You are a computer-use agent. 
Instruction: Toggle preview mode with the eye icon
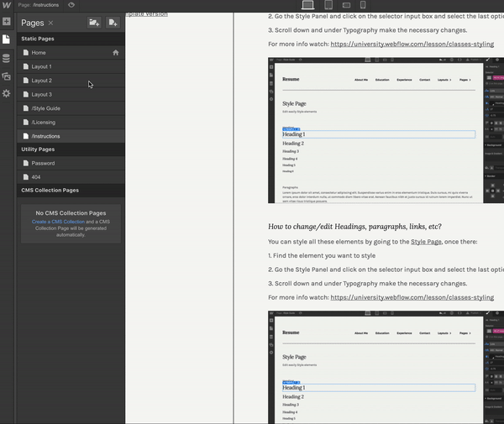71,5
